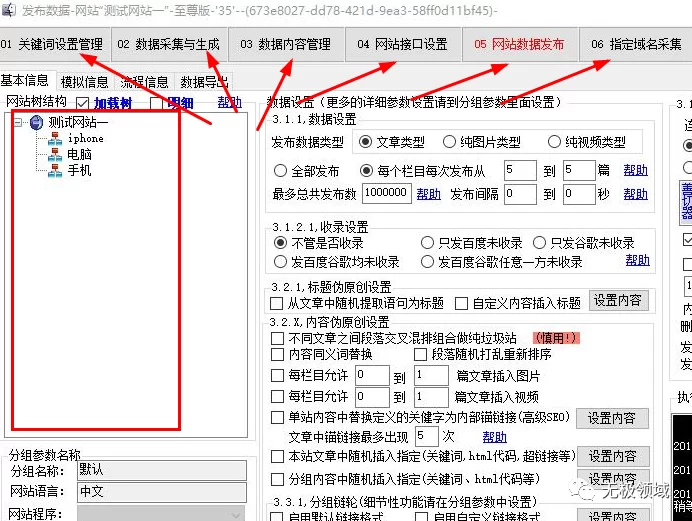Enable 内容同义词替换 checkbox
Viewport: 692px width, 521px height.
click(x=277, y=354)
